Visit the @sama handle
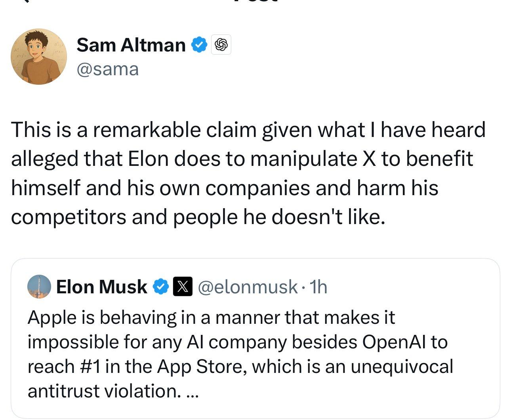Viewport: 511px width, 420px height. pyautogui.click(x=107, y=69)
